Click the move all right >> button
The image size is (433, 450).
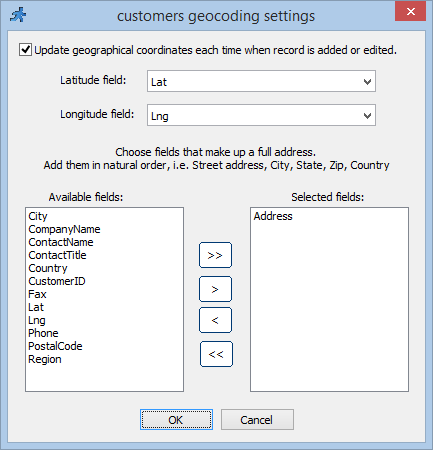(x=215, y=255)
